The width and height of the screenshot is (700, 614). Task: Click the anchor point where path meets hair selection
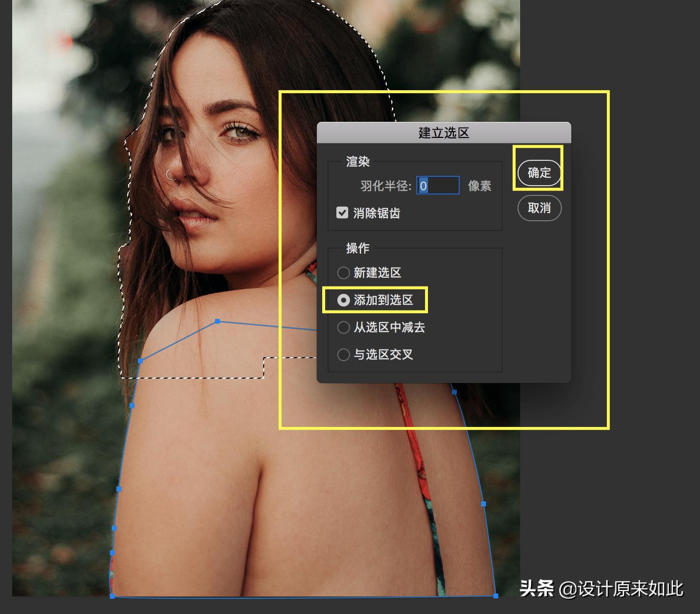point(140,361)
